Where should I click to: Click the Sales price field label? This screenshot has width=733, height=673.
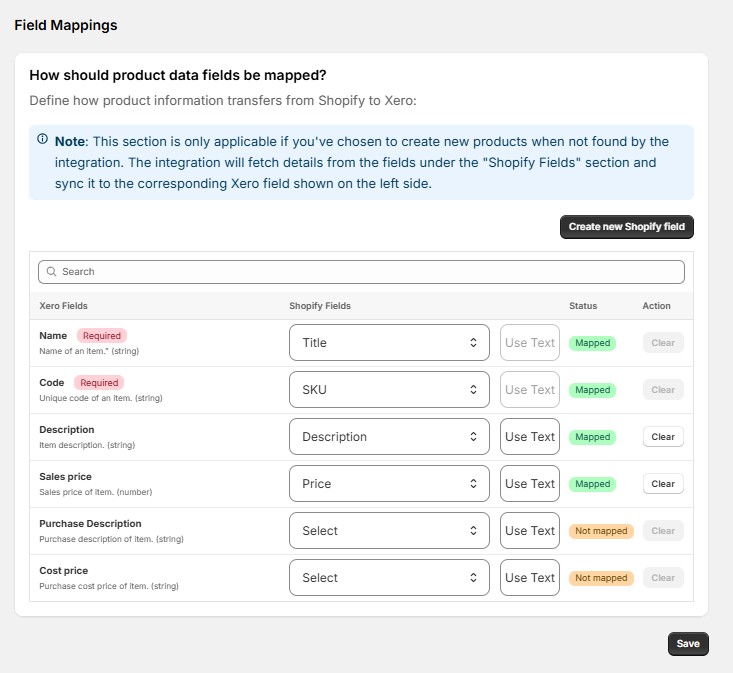coord(65,477)
